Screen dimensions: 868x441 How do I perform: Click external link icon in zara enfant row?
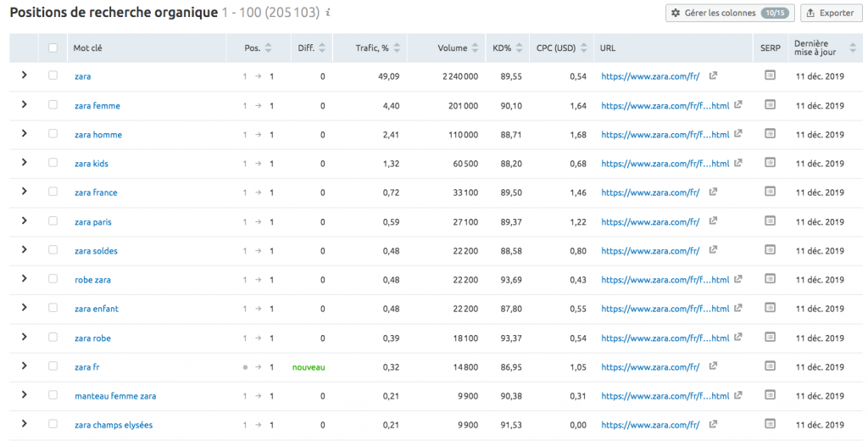[738, 308]
